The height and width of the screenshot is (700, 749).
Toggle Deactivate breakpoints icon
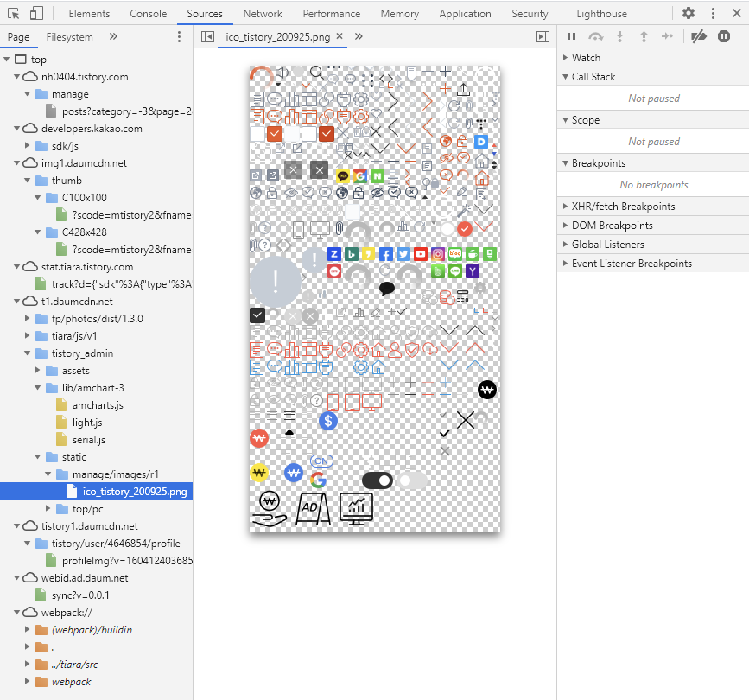(x=699, y=36)
